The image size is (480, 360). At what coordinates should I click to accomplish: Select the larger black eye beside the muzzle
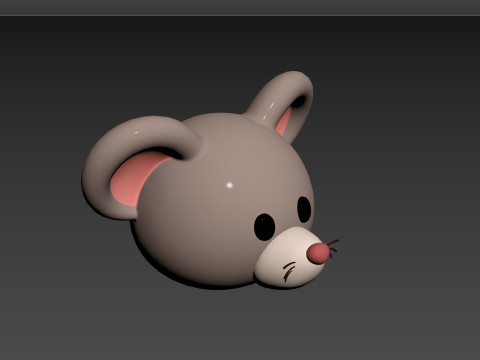tap(264, 227)
